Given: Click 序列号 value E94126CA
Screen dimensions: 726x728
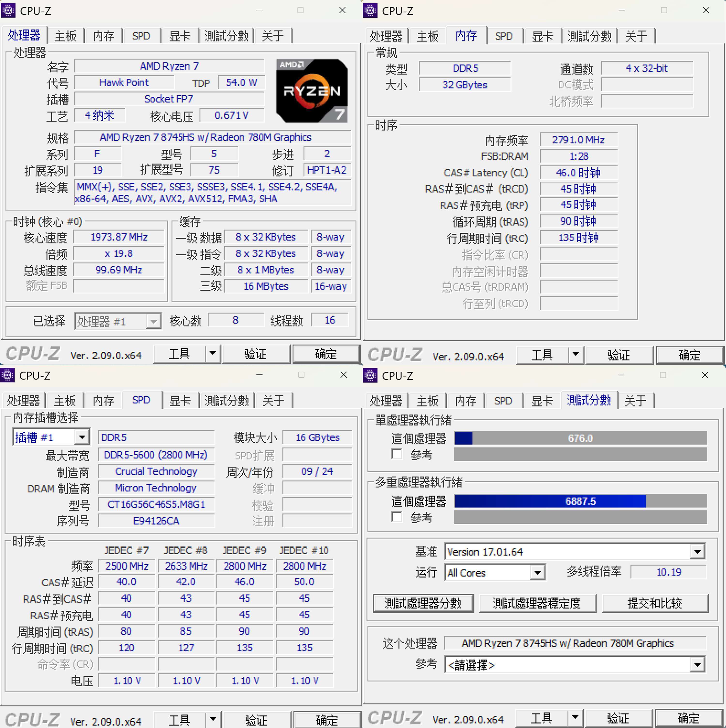Looking at the screenshot, I should point(156,521).
